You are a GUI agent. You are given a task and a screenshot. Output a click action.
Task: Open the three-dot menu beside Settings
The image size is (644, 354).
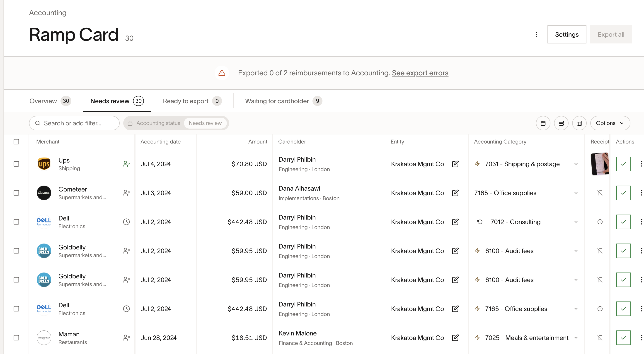(536, 34)
